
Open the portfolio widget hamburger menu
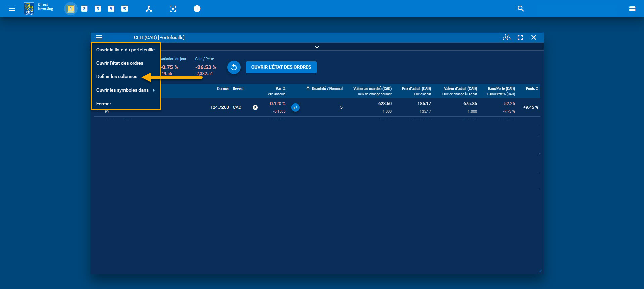pos(99,37)
